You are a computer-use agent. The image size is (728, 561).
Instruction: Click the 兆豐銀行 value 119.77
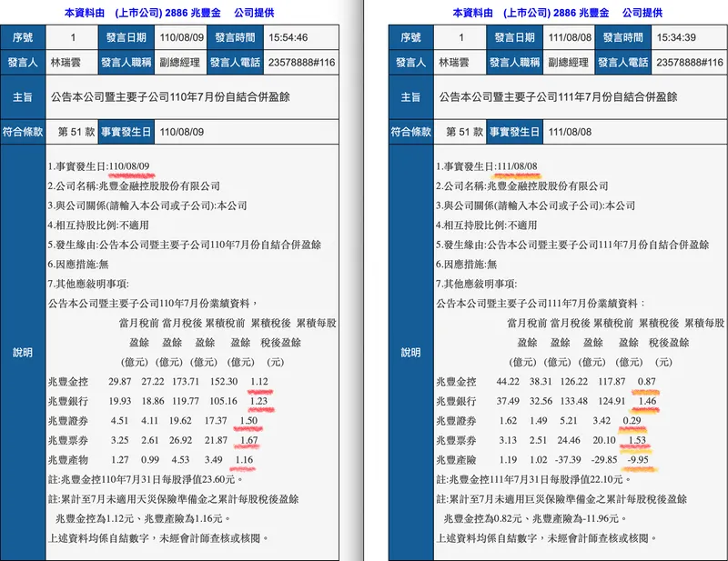(186, 401)
